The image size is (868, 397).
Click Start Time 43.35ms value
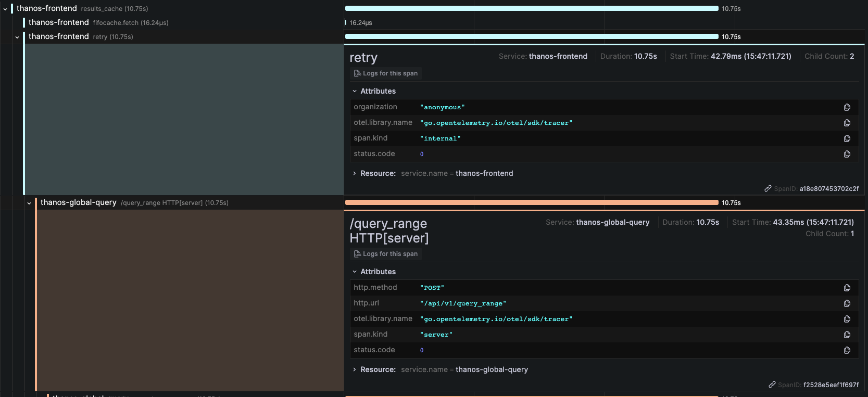click(x=813, y=222)
